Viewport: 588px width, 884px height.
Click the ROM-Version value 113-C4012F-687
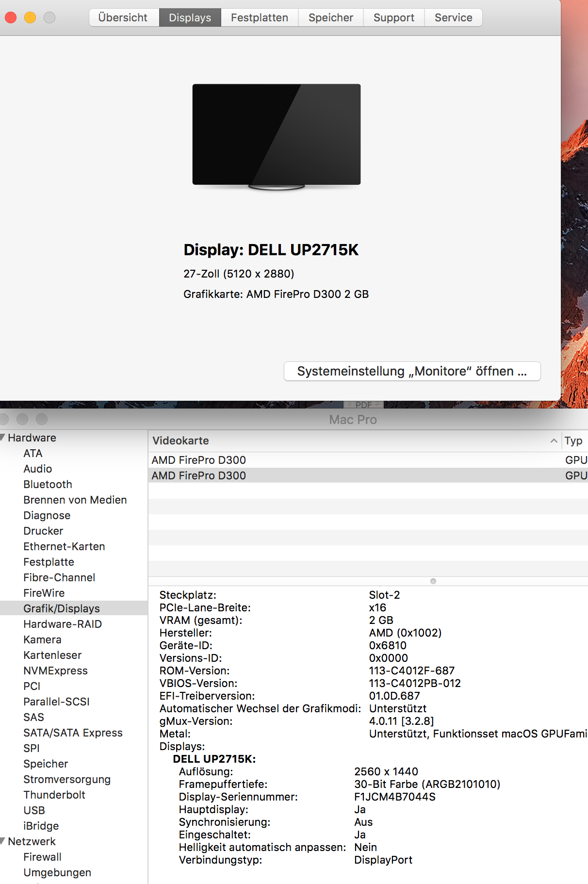412,671
